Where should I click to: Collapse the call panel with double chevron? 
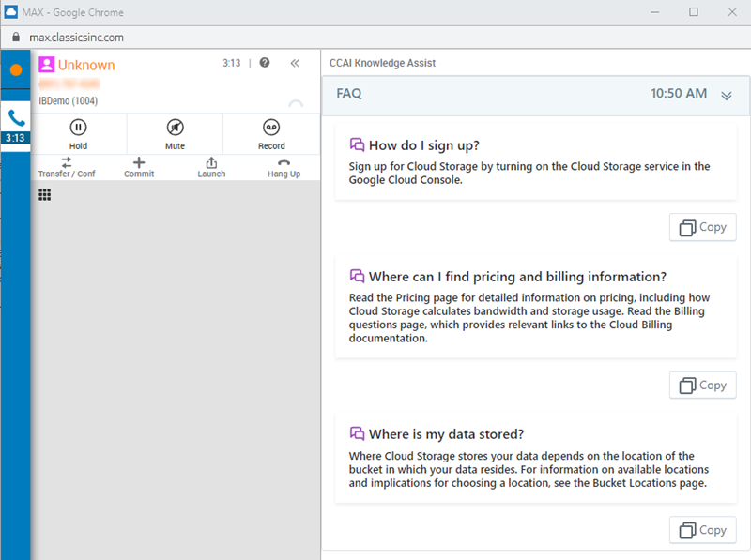[295, 63]
